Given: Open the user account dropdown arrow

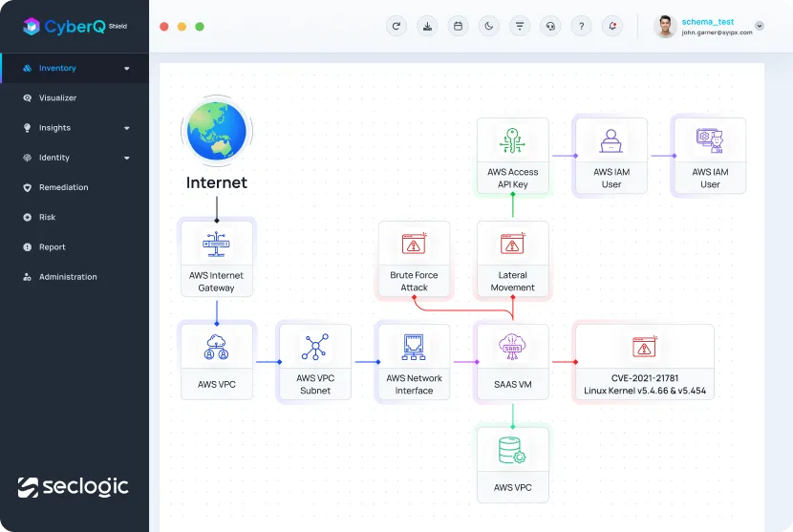Looking at the screenshot, I should tap(760, 26).
